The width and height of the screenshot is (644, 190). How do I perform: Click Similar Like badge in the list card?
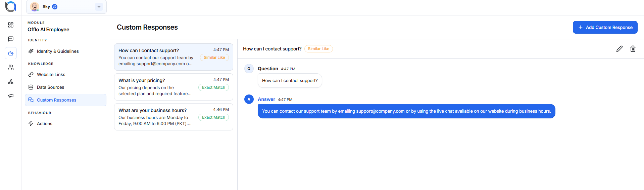[214, 58]
